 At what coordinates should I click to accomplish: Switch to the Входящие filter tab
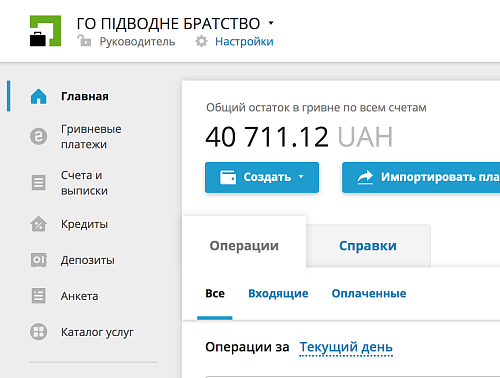point(278,294)
